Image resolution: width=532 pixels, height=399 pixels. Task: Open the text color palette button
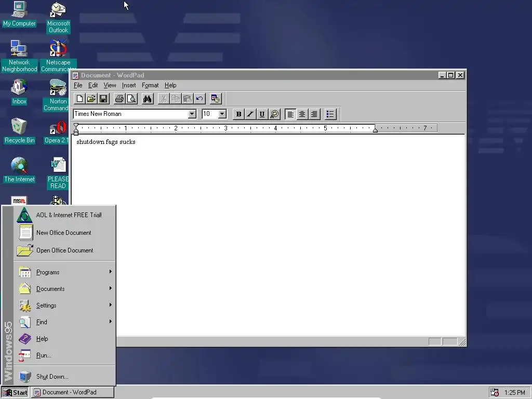point(274,114)
